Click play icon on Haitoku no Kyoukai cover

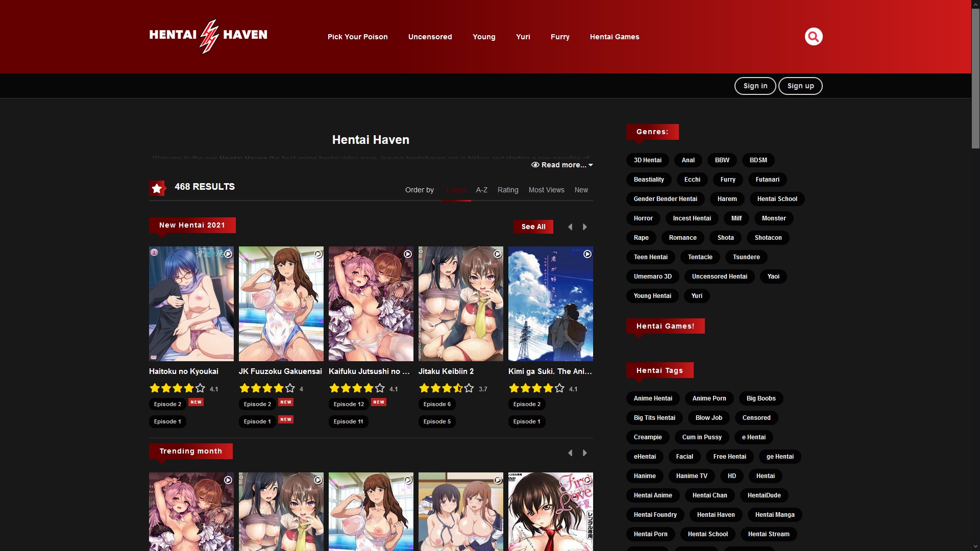point(228,254)
